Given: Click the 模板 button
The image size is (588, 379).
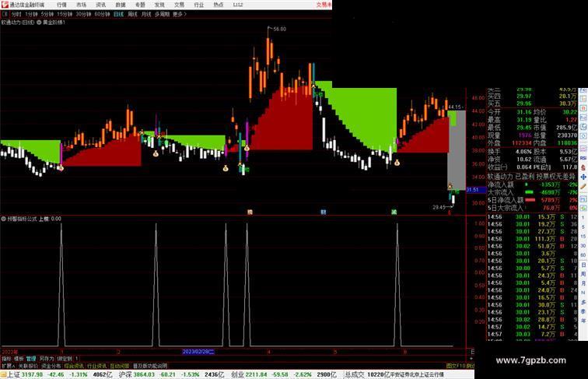Looking at the screenshot, I should 19,359.
